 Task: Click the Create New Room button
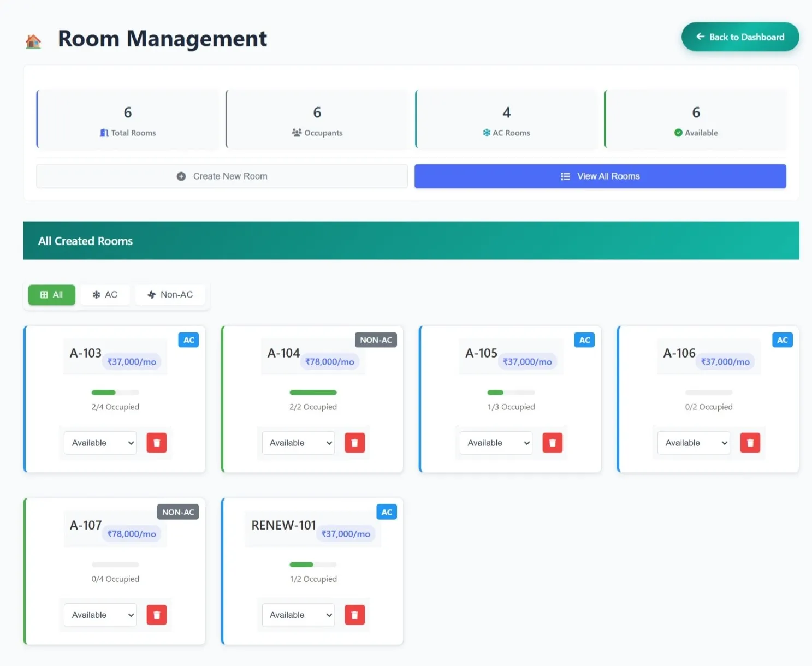tap(222, 176)
